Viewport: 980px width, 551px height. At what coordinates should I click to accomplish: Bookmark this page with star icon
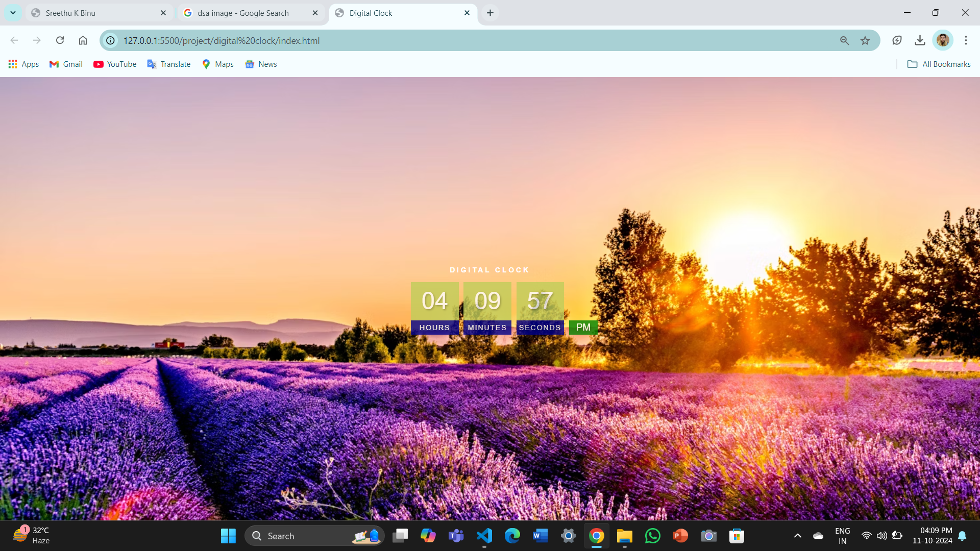point(865,40)
